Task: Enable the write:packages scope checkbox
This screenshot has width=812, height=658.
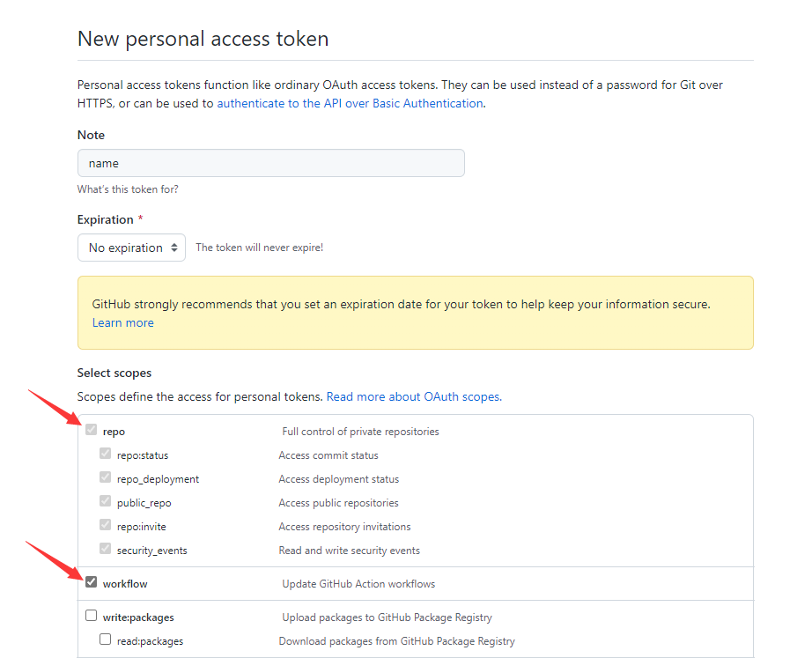Action: point(92,616)
